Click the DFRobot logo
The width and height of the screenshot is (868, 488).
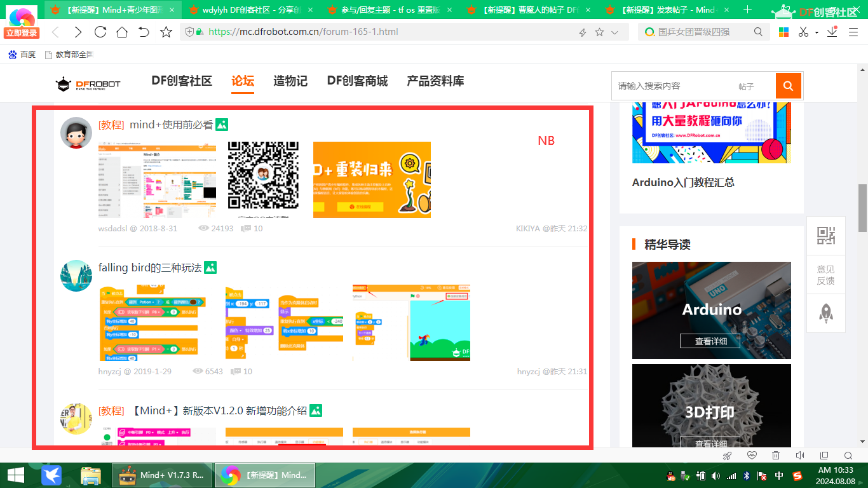tap(88, 84)
